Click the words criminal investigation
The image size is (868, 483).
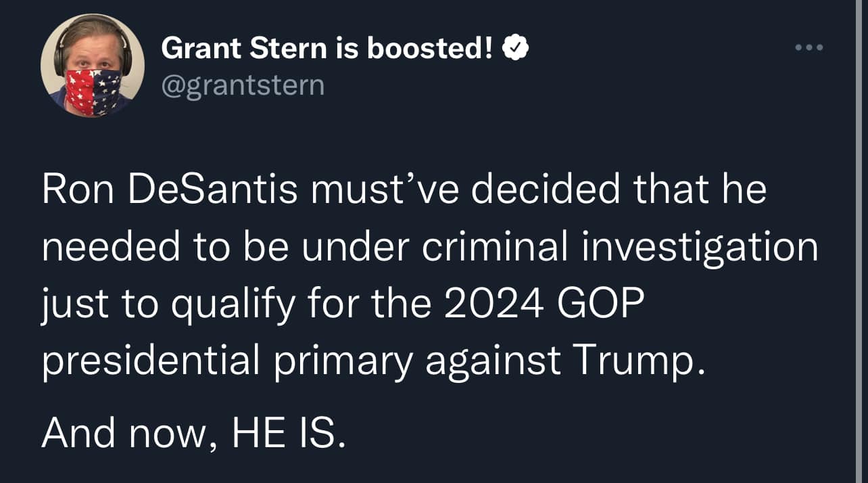tap(620, 248)
